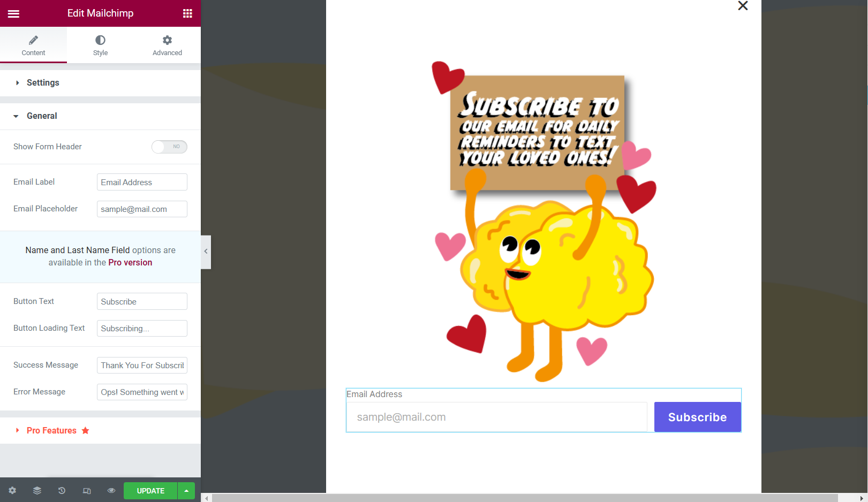Open the revision History icon
Viewport: 868px width, 502px height.
62,491
